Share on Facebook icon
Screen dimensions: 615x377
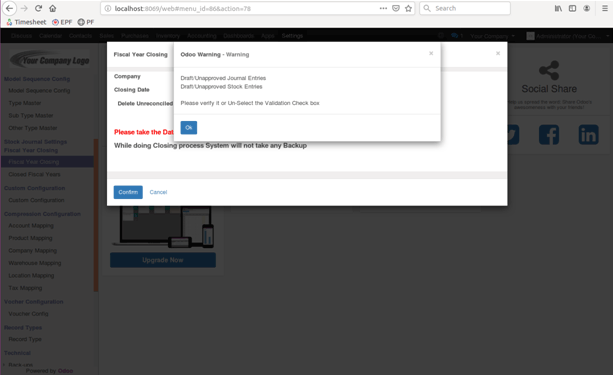(x=549, y=135)
